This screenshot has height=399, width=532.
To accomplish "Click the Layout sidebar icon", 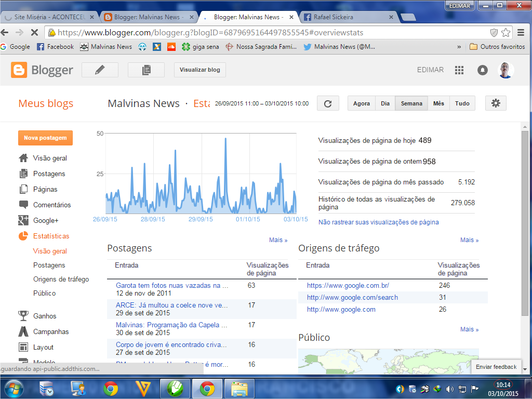I will pyautogui.click(x=23, y=347).
